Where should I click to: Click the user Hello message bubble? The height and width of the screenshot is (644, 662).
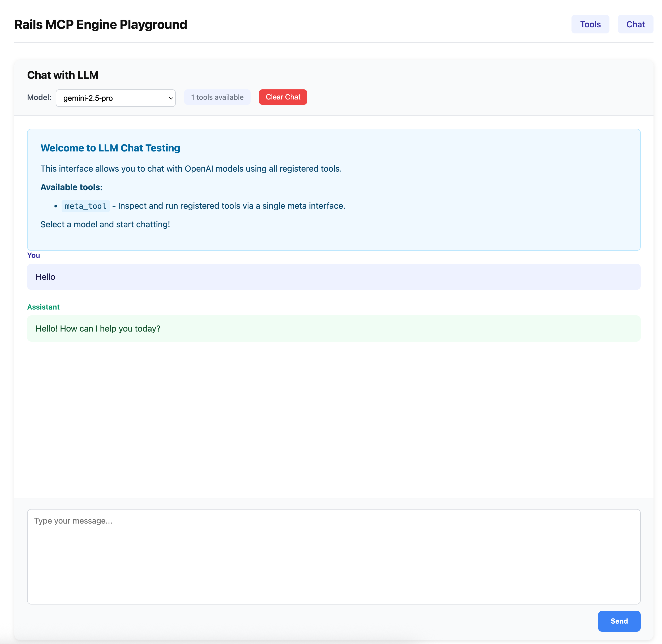[x=333, y=277]
